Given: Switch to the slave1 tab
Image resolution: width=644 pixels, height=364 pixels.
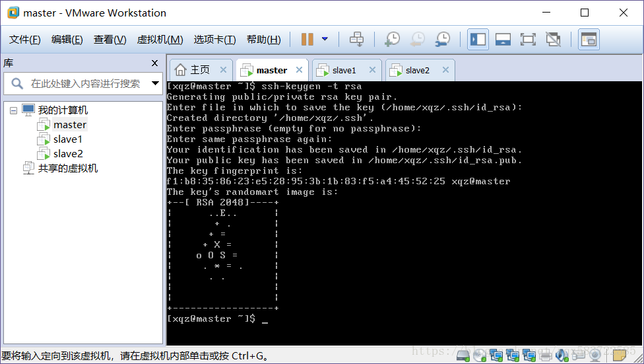Looking at the screenshot, I should [x=344, y=70].
